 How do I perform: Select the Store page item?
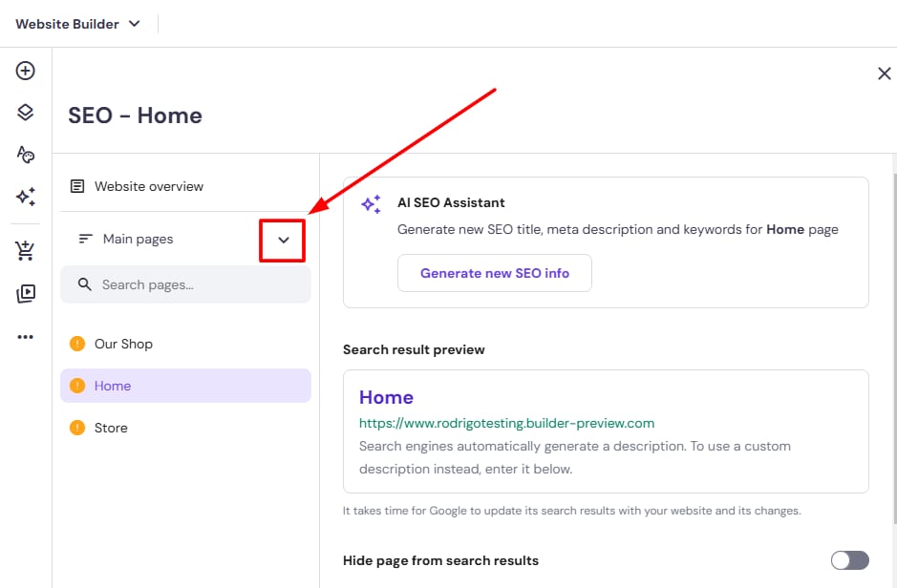111,428
